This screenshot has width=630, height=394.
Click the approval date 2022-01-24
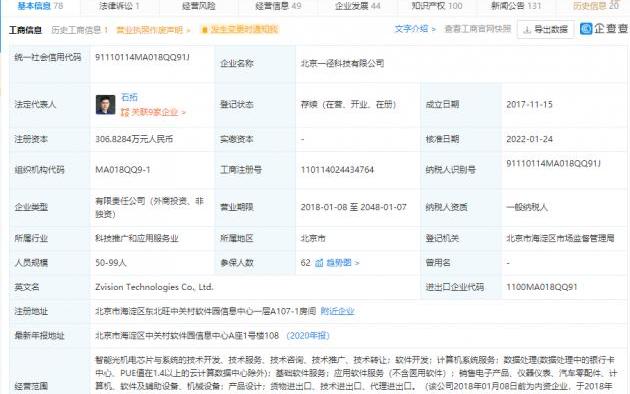[529, 139]
